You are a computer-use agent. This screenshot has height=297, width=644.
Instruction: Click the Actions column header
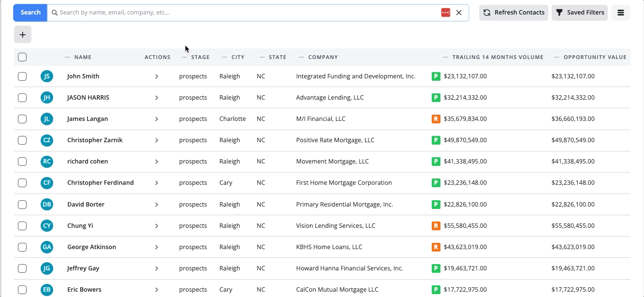pyautogui.click(x=158, y=57)
